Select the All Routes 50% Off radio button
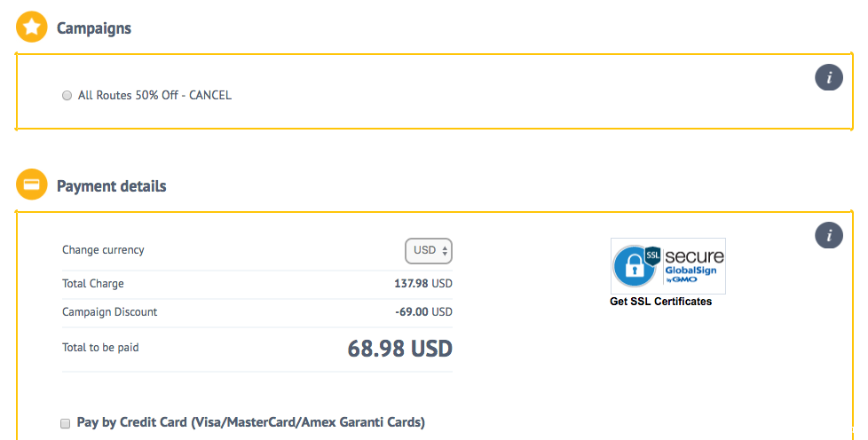The image size is (868, 440). coord(67,96)
